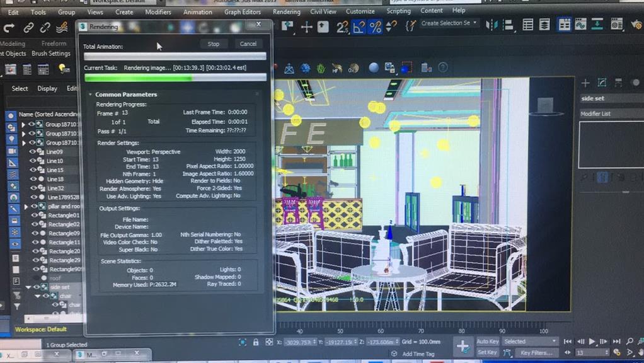644x363 pixels.
Task: Open the Curve Editor from toolbar
Action: (x=580, y=25)
